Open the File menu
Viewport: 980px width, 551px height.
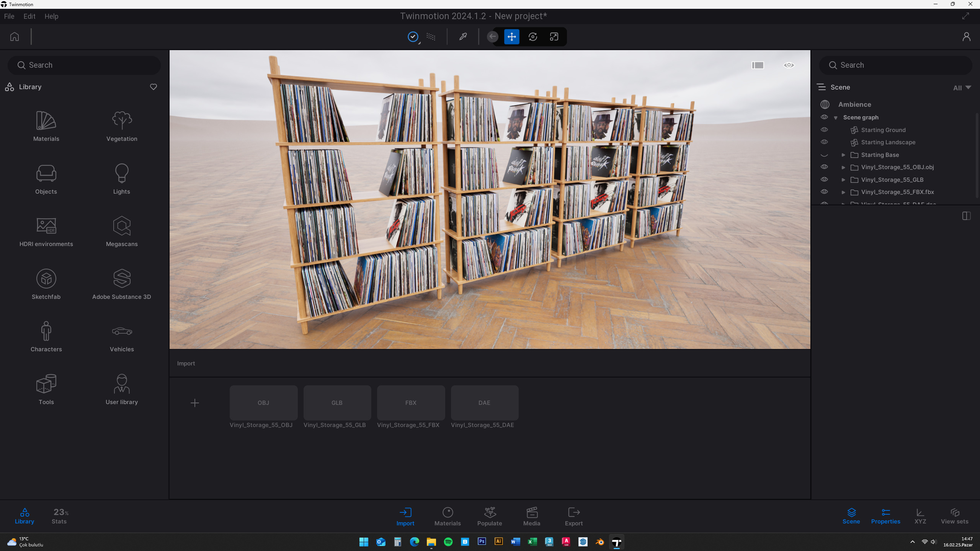(9, 16)
